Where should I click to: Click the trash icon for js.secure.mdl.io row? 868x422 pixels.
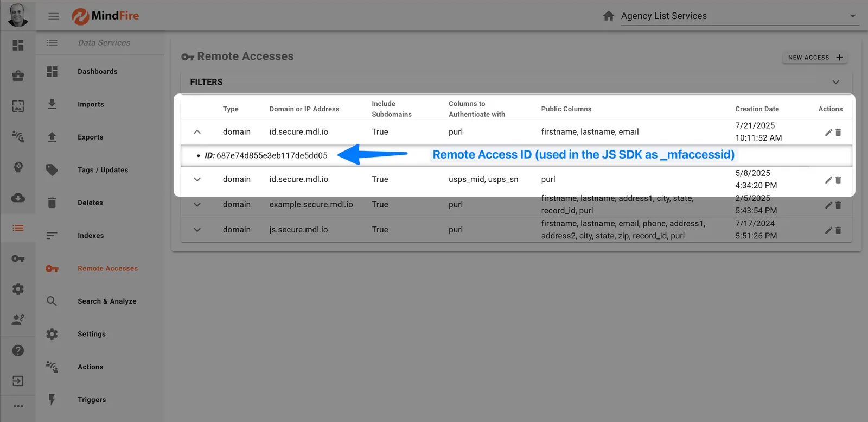point(838,230)
